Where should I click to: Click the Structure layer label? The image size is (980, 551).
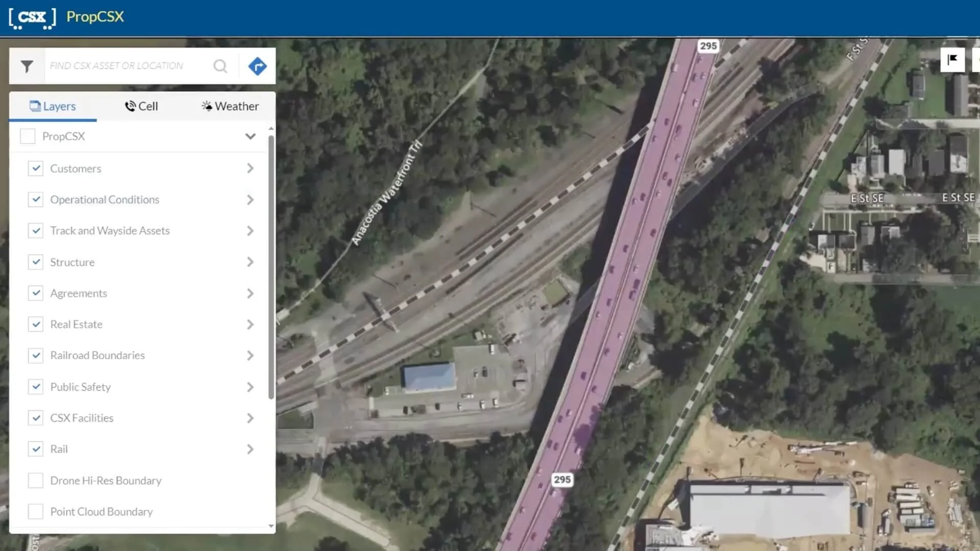[72, 262]
